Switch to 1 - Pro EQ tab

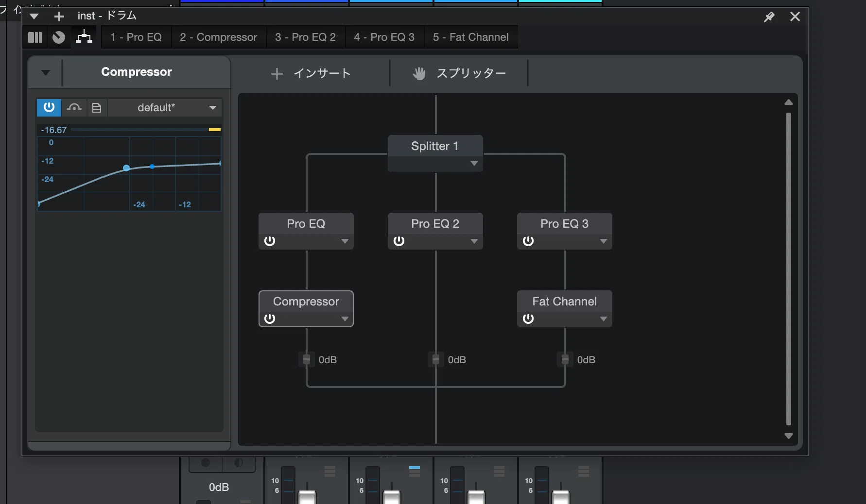click(136, 37)
